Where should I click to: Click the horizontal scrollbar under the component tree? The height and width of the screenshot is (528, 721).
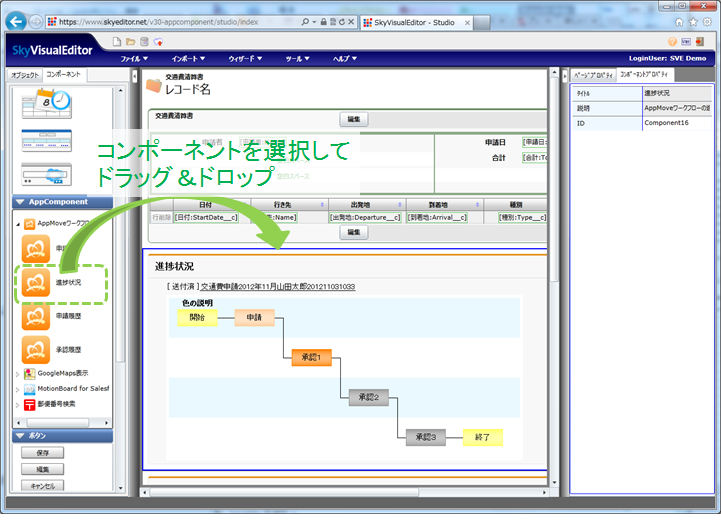pos(63,423)
